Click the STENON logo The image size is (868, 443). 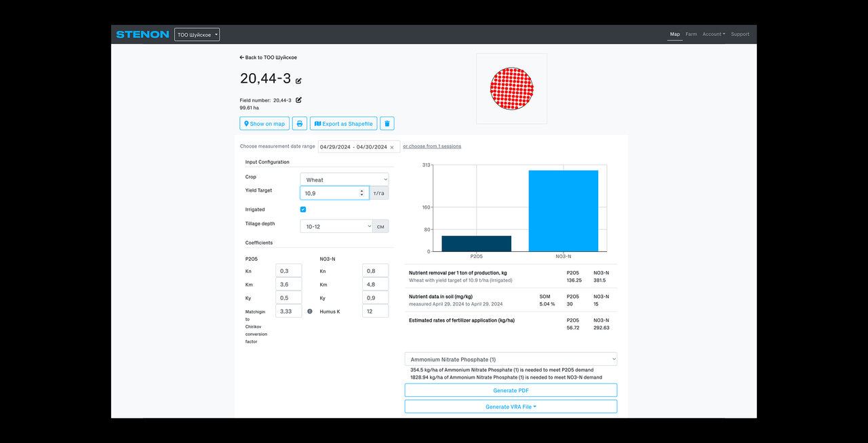click(x=142, y=35)
